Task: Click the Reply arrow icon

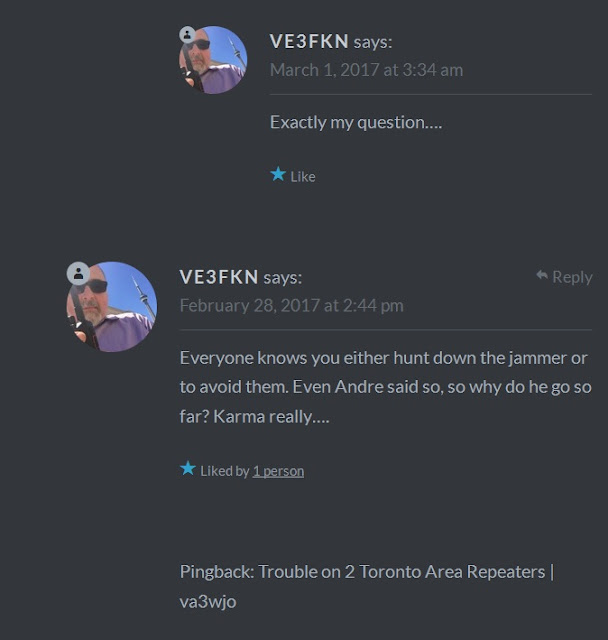Action: click(x=542, y=275)
